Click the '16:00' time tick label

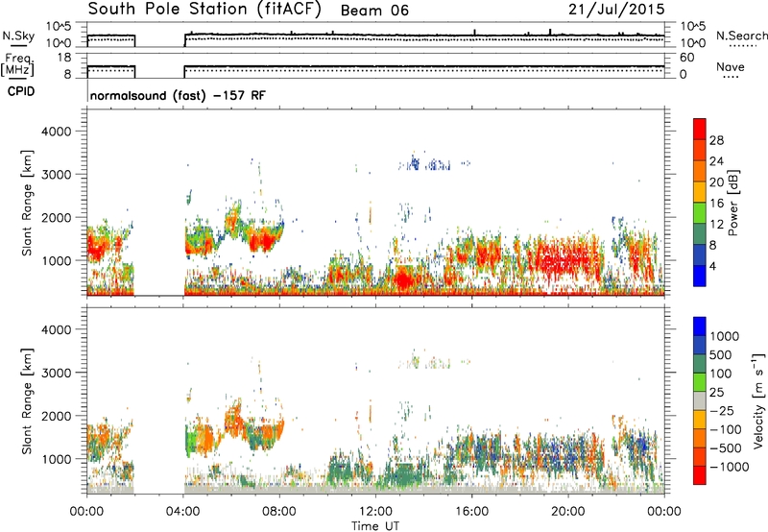(x=471, y=512)
